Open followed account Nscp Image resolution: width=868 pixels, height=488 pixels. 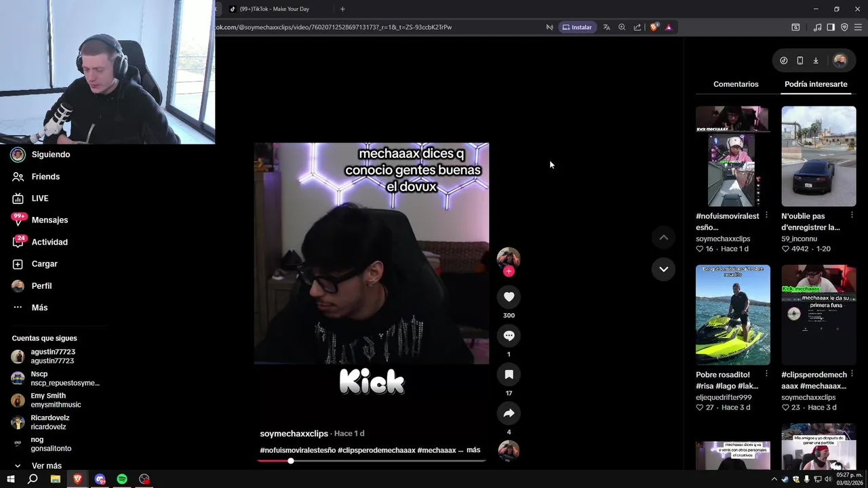54,378
